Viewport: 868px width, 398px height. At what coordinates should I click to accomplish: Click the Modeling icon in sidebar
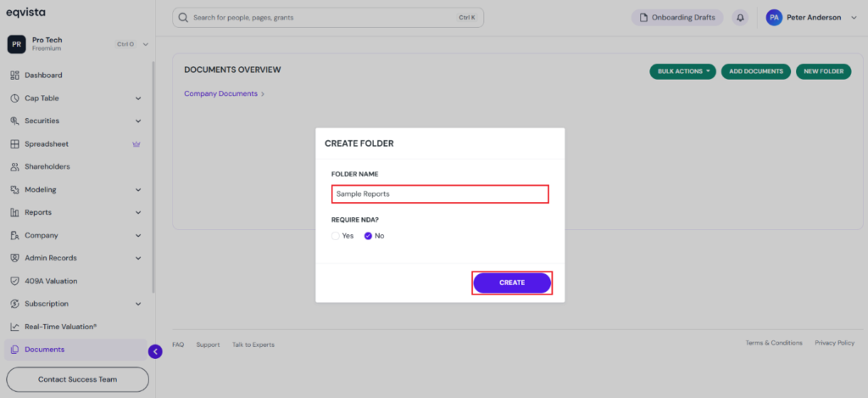(x=15, y=189)
